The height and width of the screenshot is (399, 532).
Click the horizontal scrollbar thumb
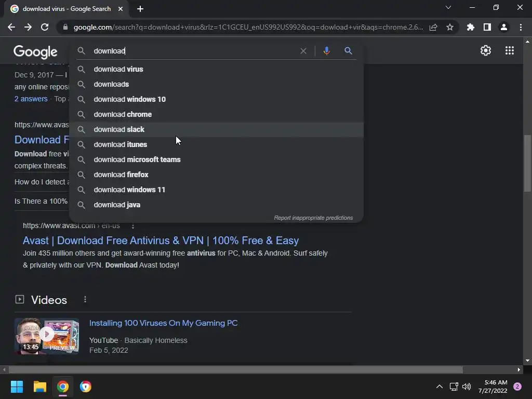235,369
